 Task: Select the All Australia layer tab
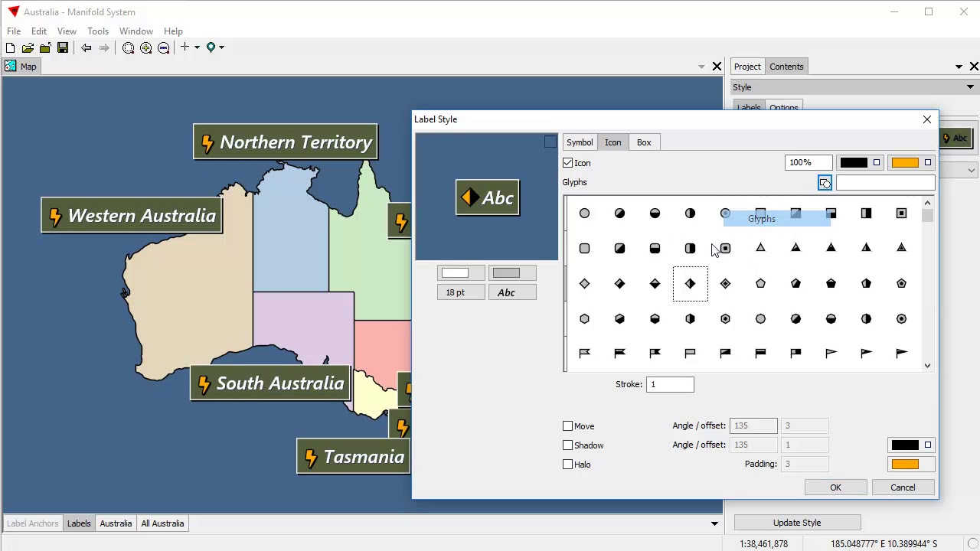click(x=162, y=523)
